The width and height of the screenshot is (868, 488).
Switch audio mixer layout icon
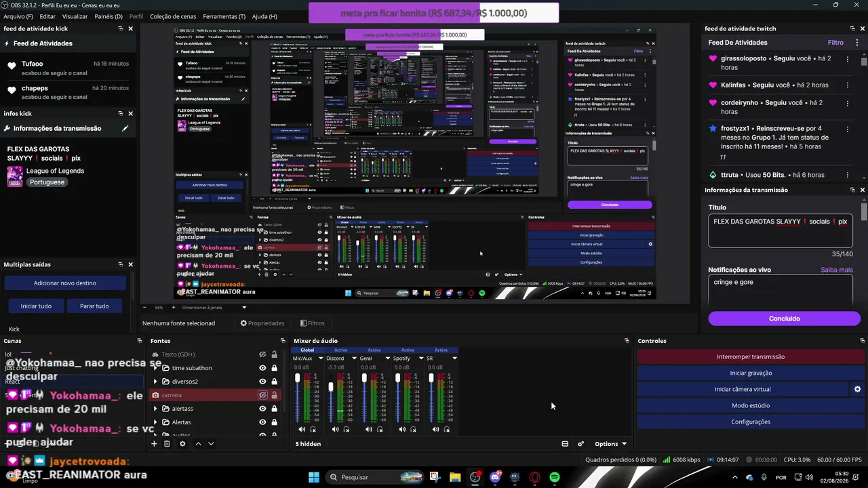565,444
